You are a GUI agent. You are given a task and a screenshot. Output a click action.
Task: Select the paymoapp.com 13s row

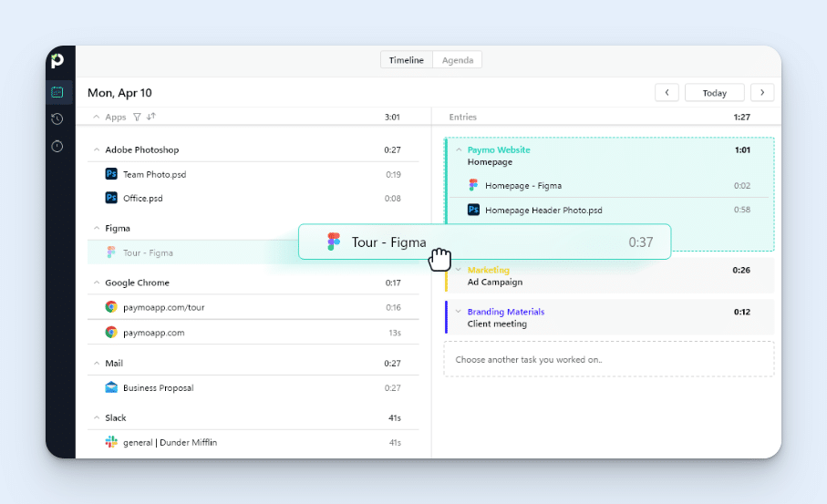point(253,333)
